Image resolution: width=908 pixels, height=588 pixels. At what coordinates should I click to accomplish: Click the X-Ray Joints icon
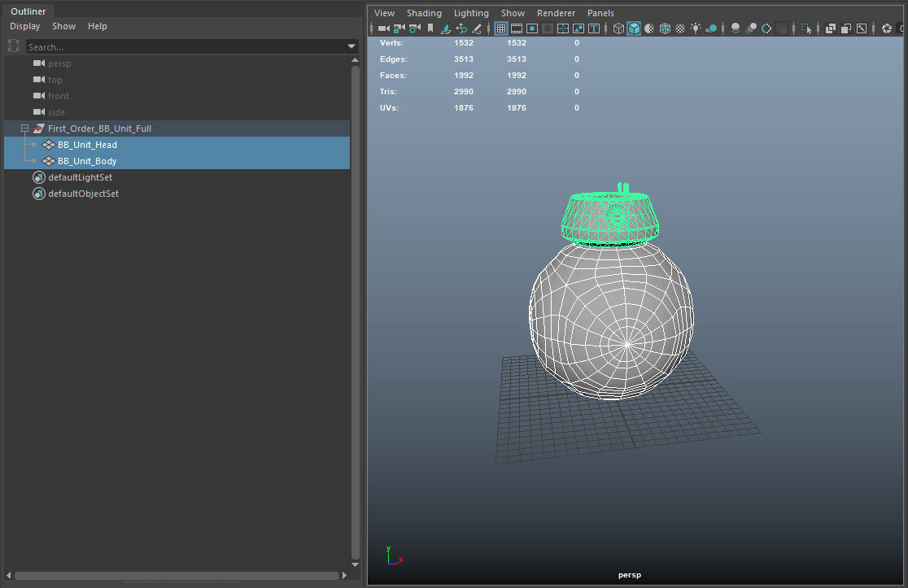pyautogui.click(x=862, y=28)
